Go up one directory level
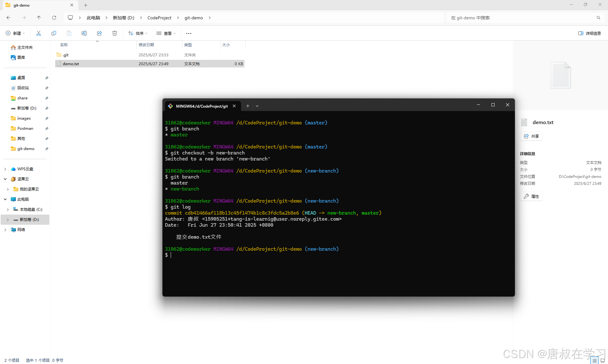 pyautogui.click(x=39, y=18)
